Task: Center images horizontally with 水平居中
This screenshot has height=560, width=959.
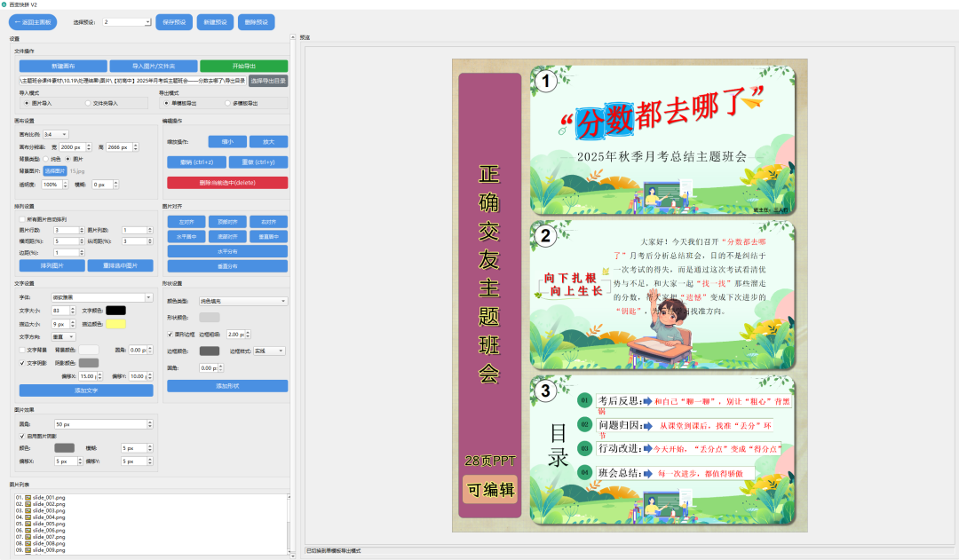Action: click(x=186, y=236)
